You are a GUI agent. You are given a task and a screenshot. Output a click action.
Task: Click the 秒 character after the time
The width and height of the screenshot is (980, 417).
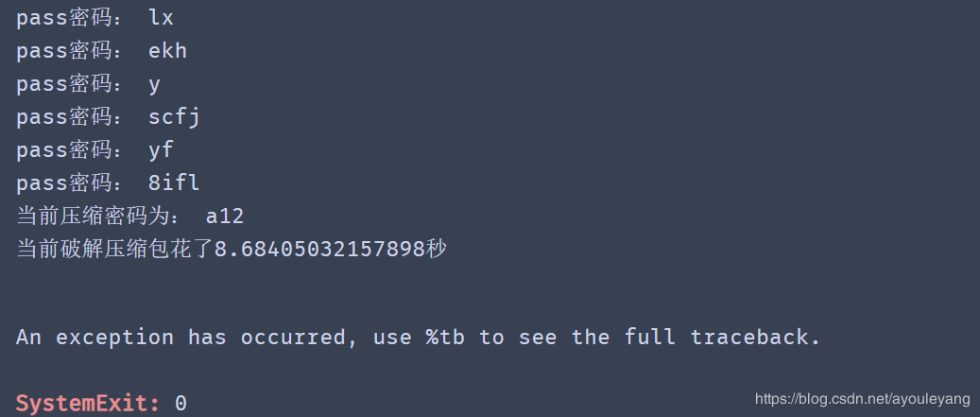point(437,250)
